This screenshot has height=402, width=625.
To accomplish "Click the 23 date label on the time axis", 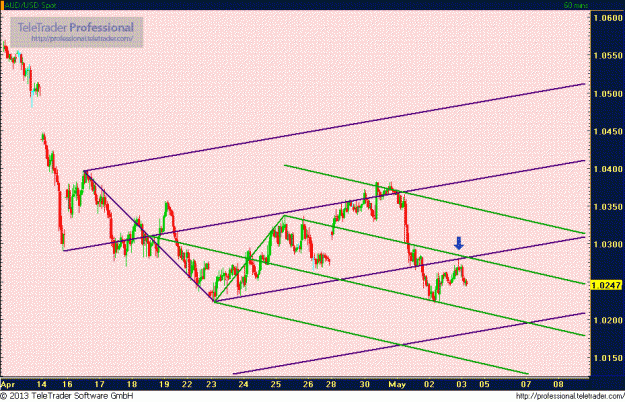I will [211, 384].
